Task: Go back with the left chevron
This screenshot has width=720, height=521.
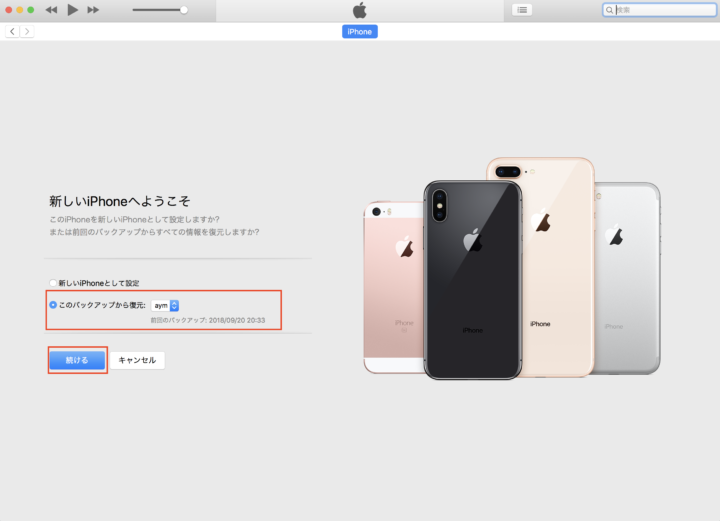Action: pos(12,31)
